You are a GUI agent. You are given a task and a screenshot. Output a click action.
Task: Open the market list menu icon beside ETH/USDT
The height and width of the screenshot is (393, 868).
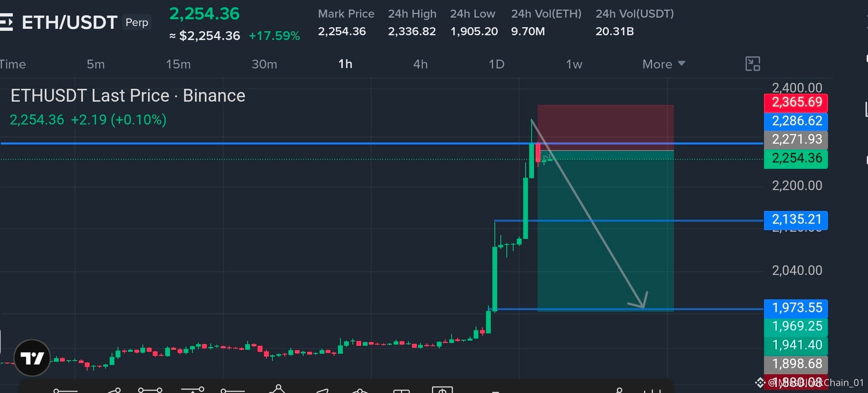click(x=6, y=22)
